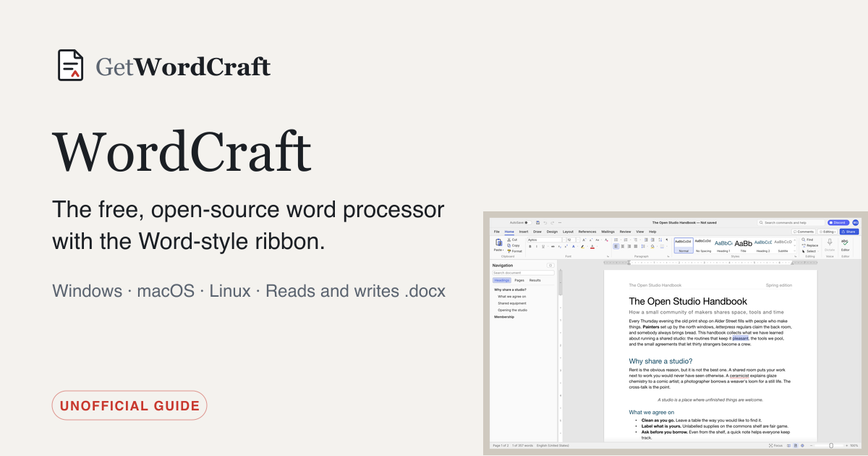Viewport: 868px width, 456px height.
Task: Switch to the Design ribbon tab
Action: (x=552, y=232)
